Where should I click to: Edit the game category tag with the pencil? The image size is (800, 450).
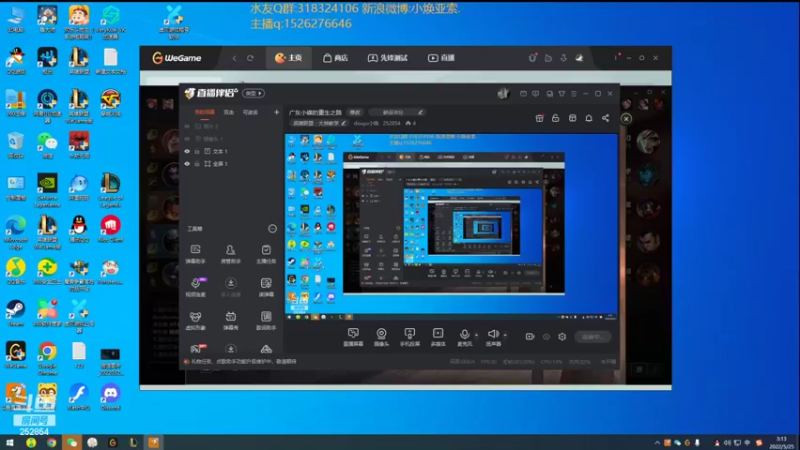343,123
